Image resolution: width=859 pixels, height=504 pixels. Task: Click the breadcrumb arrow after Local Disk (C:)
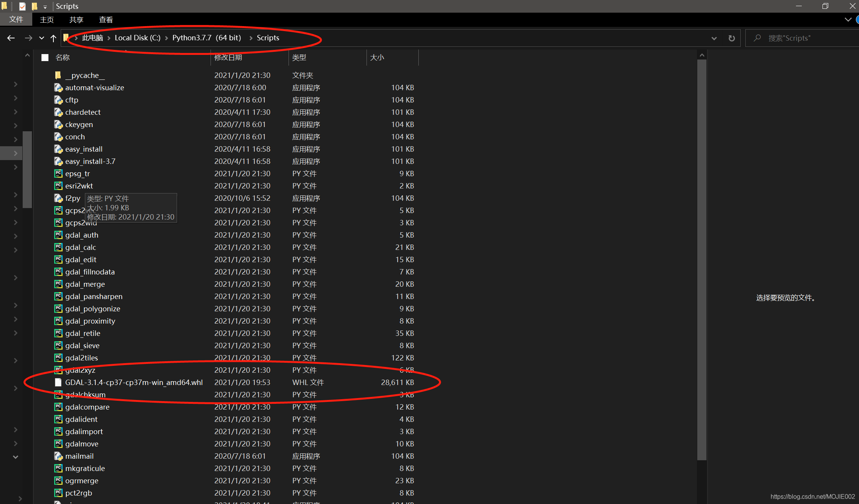(x=166, y=38)
